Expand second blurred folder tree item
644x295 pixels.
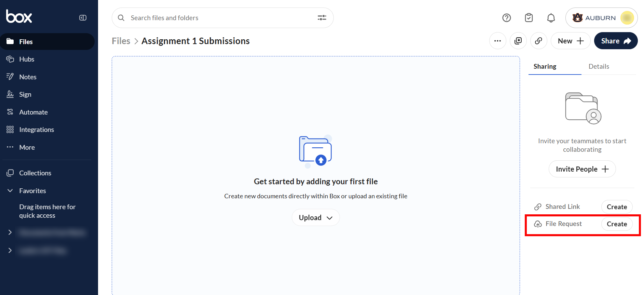[x=10, y=251]
